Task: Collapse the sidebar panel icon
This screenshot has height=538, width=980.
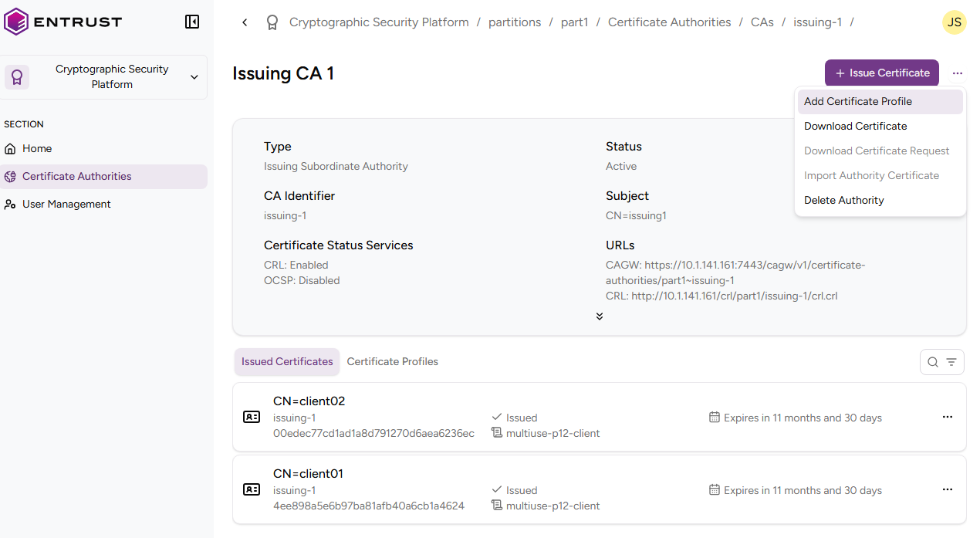Action: coord(192,22)
